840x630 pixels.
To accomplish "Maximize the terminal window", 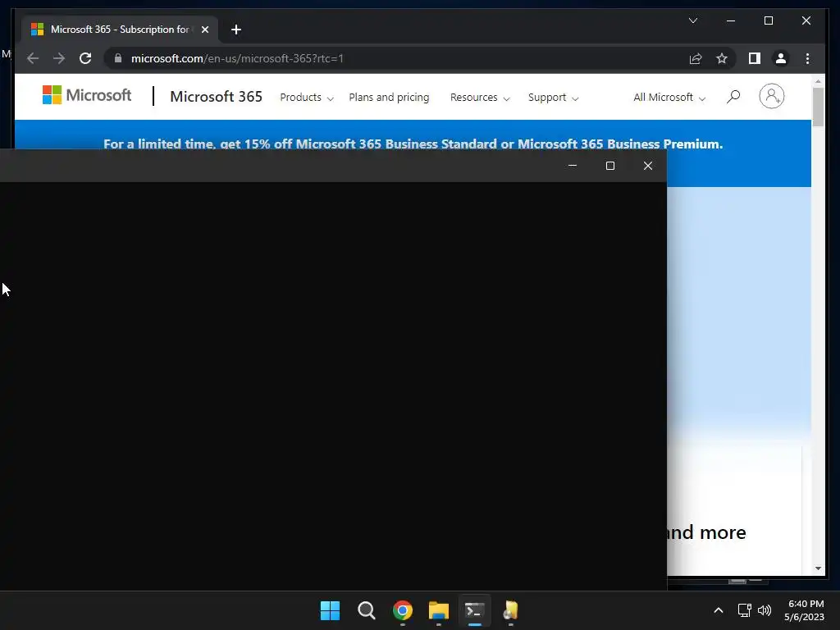I will (609, 166).
